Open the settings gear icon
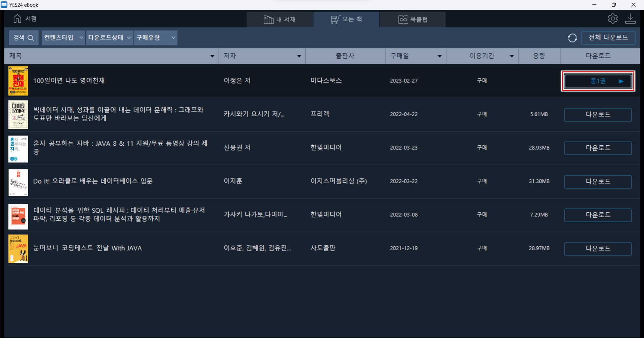Image resolution: width=644 pixels, height=338 pixels. (x=613, y=19)
